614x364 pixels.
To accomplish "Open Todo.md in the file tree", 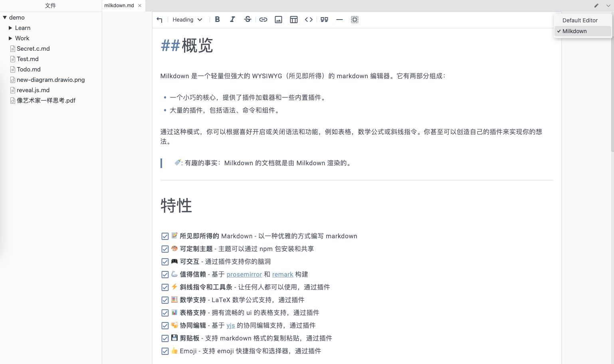I will coord(29,69).
